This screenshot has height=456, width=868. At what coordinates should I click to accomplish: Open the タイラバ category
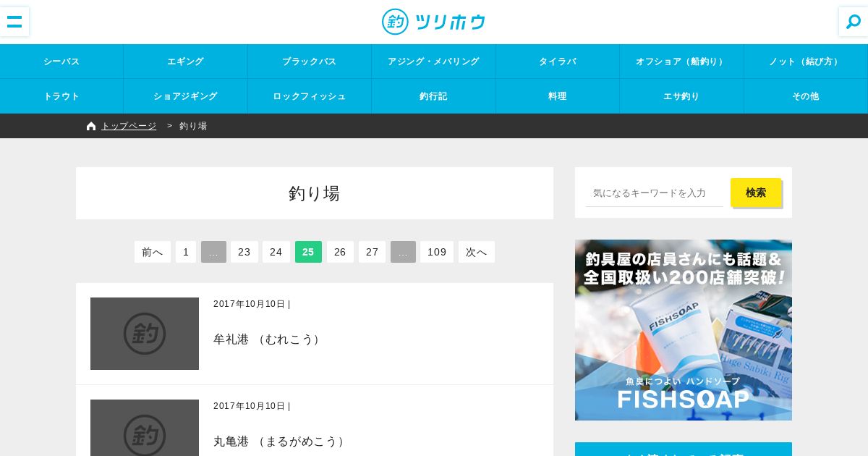point(558,62)
